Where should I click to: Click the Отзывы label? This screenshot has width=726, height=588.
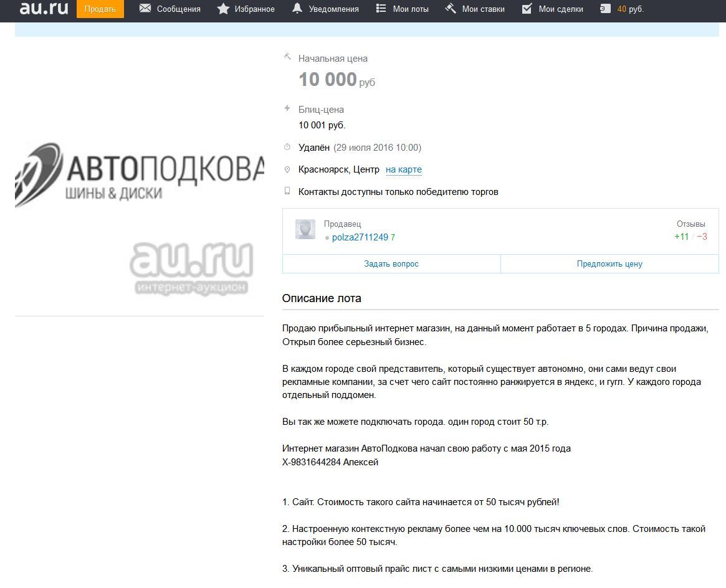(x=691, y=224)
